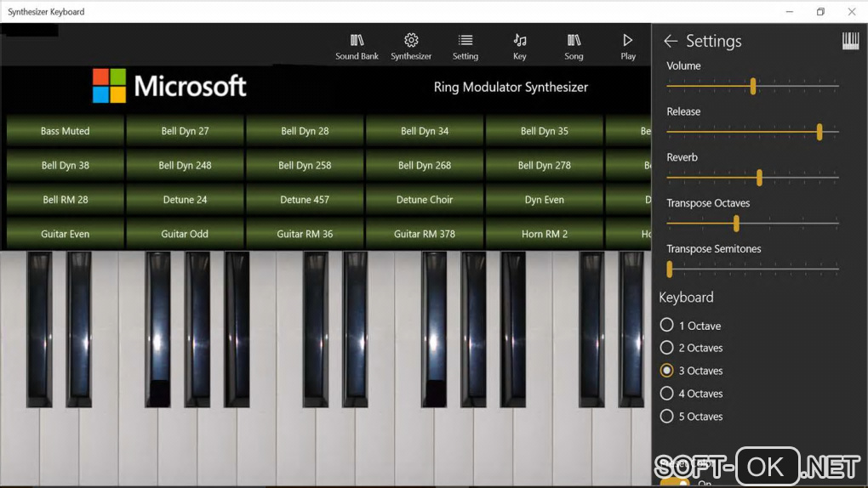Click the piano keyboard icon in Settings

tap(850, 41)
